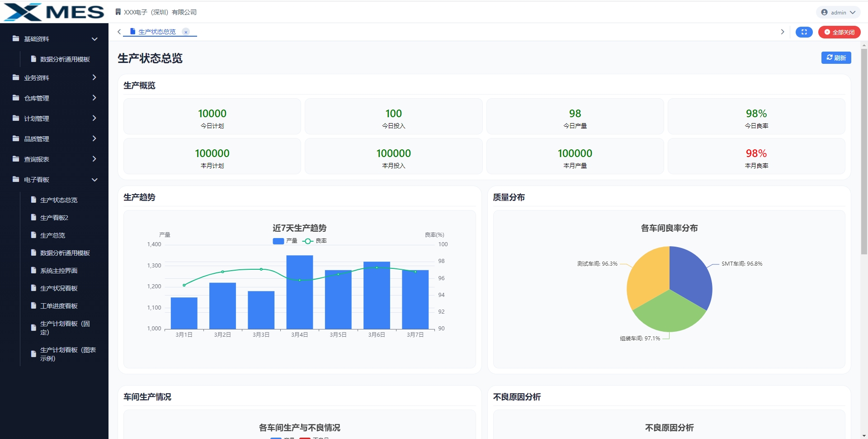Expand the admin account dropdown arrow

coord(853,13)
